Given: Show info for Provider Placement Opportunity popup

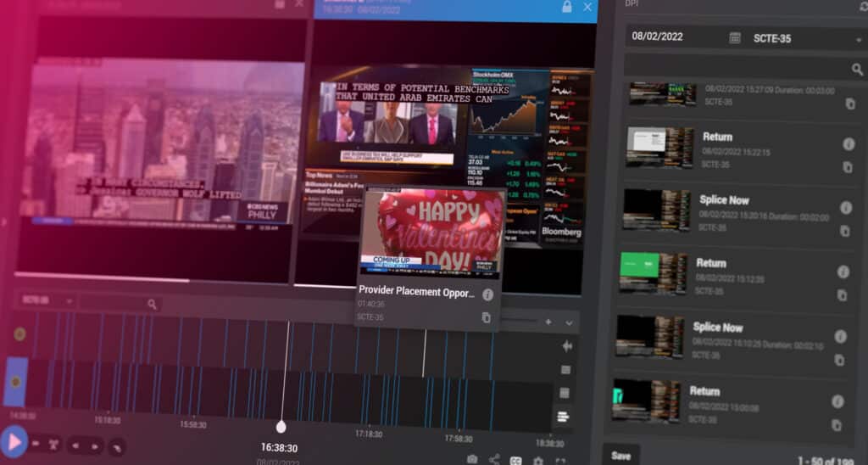Looking at the screenshot, I should pyautogui.click(x=487, y=294).
